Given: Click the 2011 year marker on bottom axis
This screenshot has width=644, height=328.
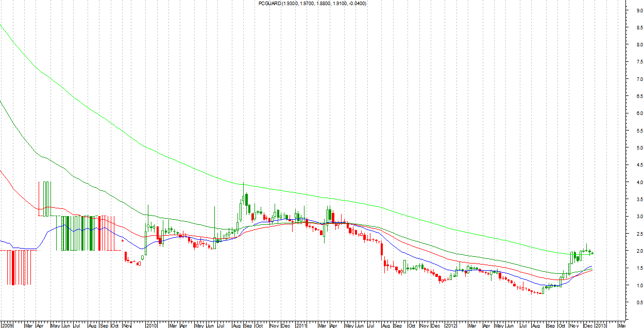Looking at the screenshot, I should tap(301, 325).
